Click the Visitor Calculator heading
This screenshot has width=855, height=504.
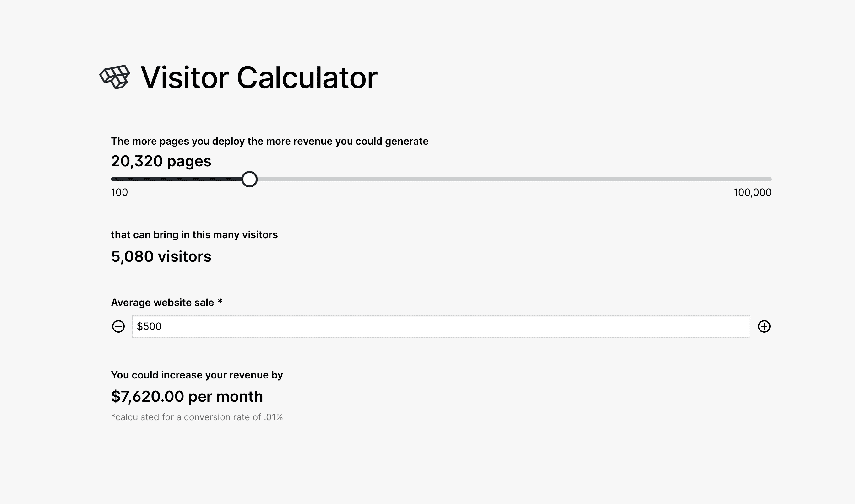(x=259, y=78)
